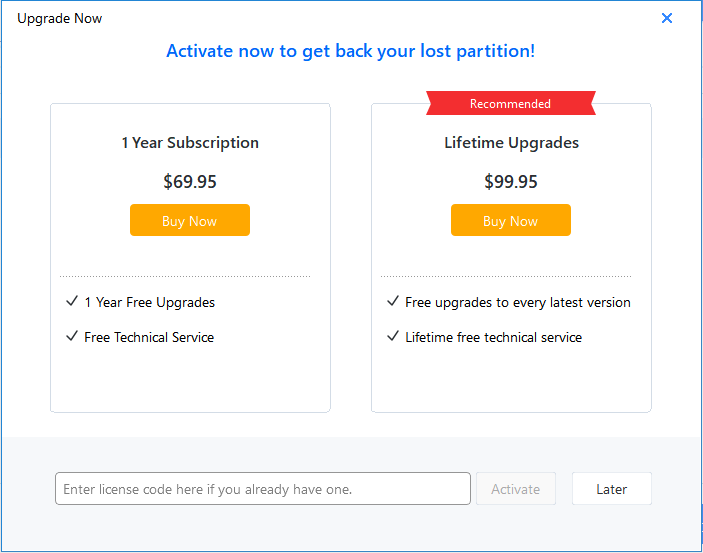This screenshot has width=703, height=553.
Task: Click checkmark beside Free upgrades to every latest version
Action: [393, 301]
